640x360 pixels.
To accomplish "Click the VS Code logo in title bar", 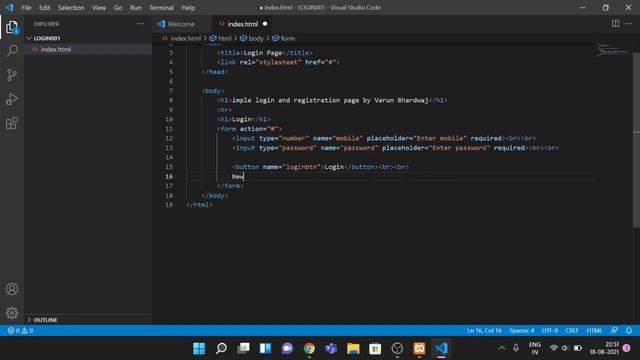I will (x=9, y=7).
